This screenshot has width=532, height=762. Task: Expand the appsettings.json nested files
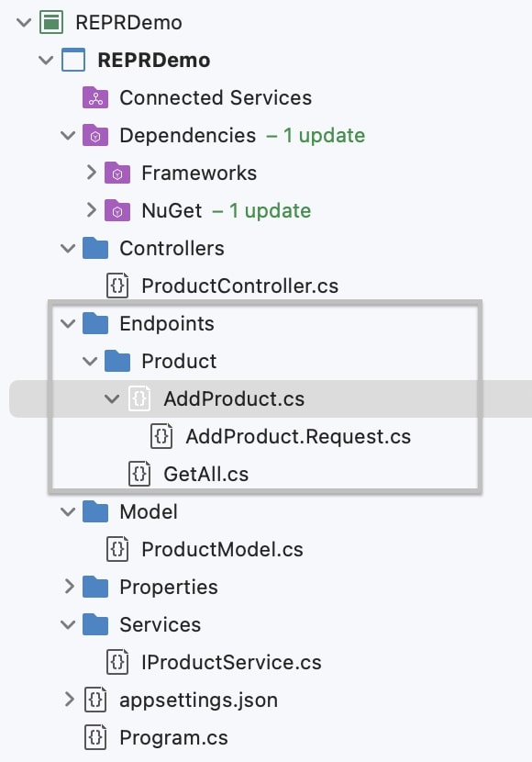click(69, 700)
